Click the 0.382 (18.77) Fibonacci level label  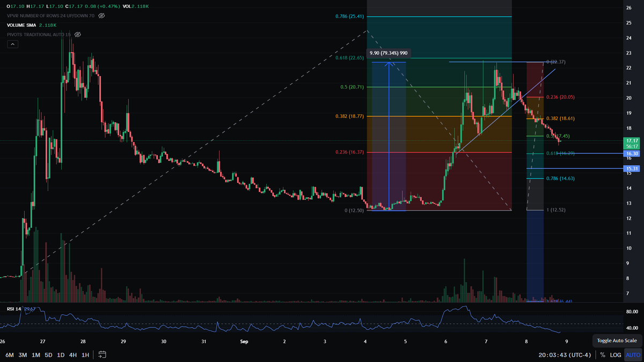tap(350, 116)
